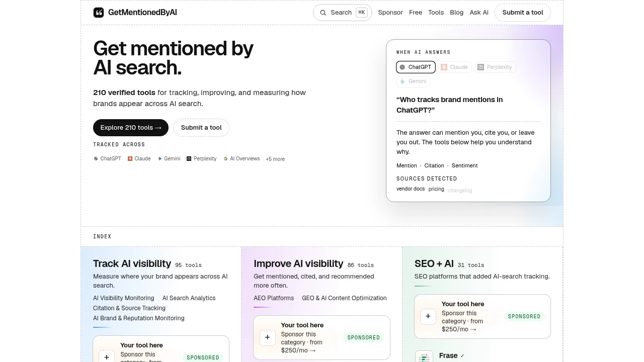Click Sponsored badge in SEO + AI card
The height and width of the screenshot is (362, 644).
click(x=524, y=316)
